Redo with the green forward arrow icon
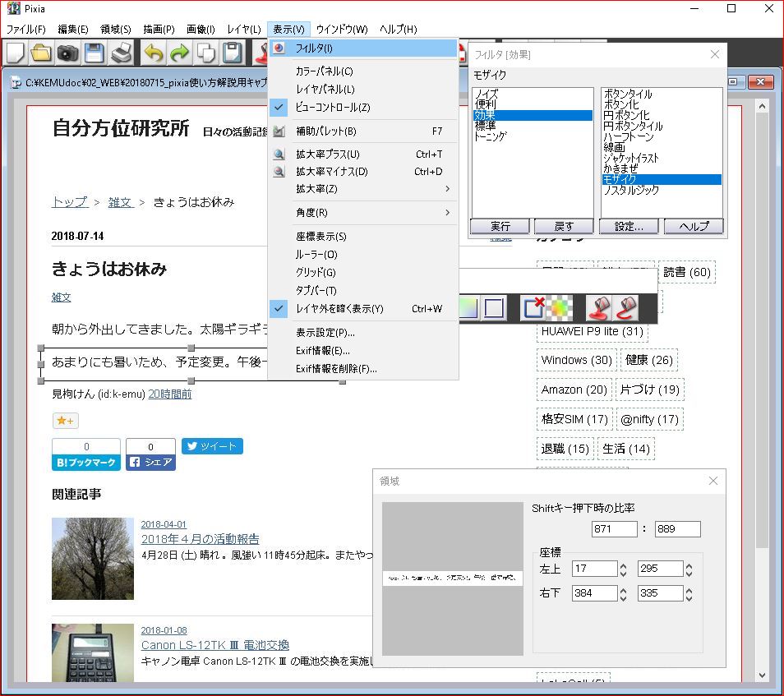 pos(181,53)
